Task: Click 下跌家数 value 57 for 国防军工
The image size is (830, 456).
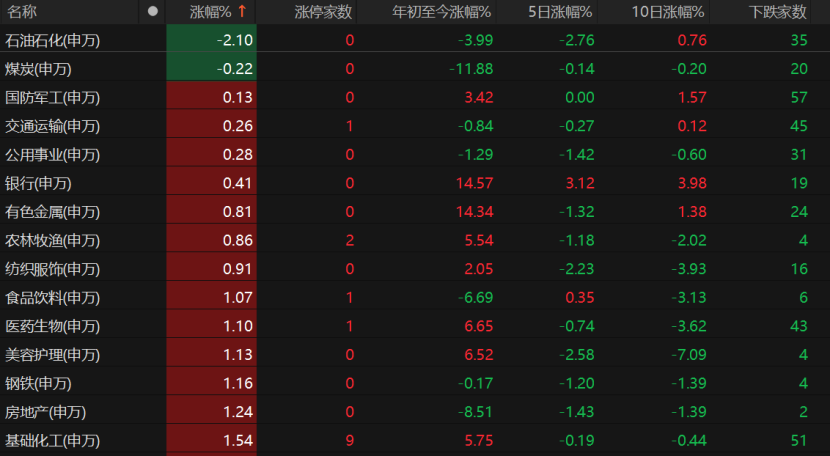Action: pos(799,97)
